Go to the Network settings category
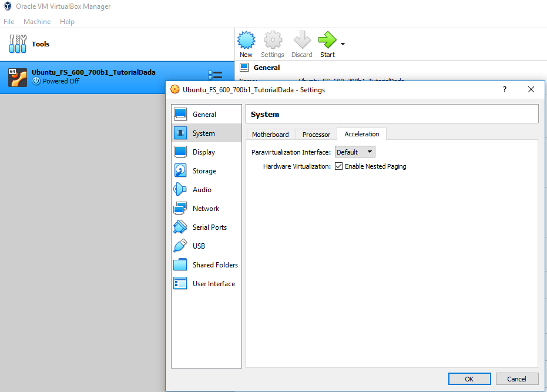 [x=206, y=209]
